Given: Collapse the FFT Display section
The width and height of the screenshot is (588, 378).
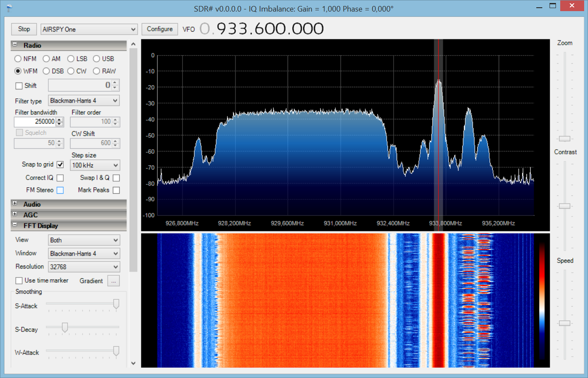Looking at the screenshot, I should coord(15,225).
